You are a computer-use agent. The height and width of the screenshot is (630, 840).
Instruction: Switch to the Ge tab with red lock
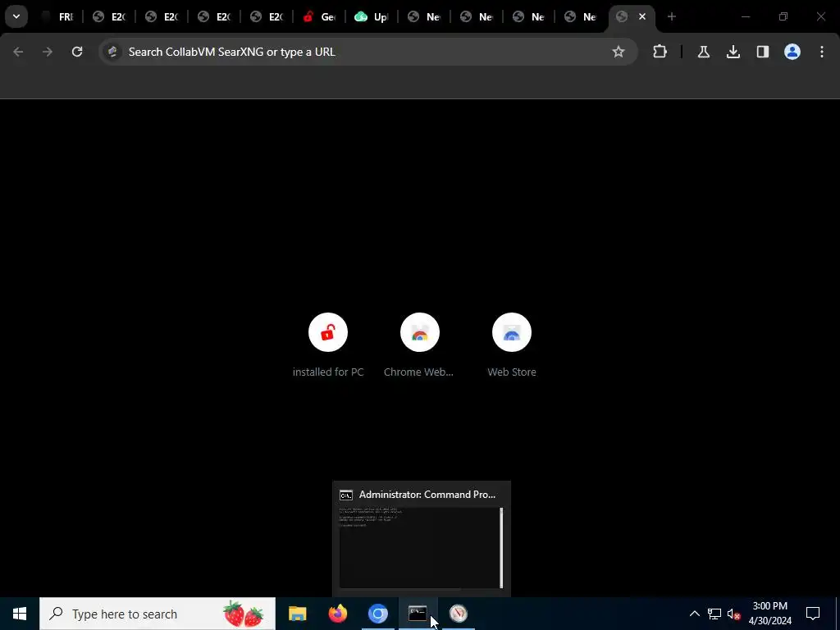(320, 16)
